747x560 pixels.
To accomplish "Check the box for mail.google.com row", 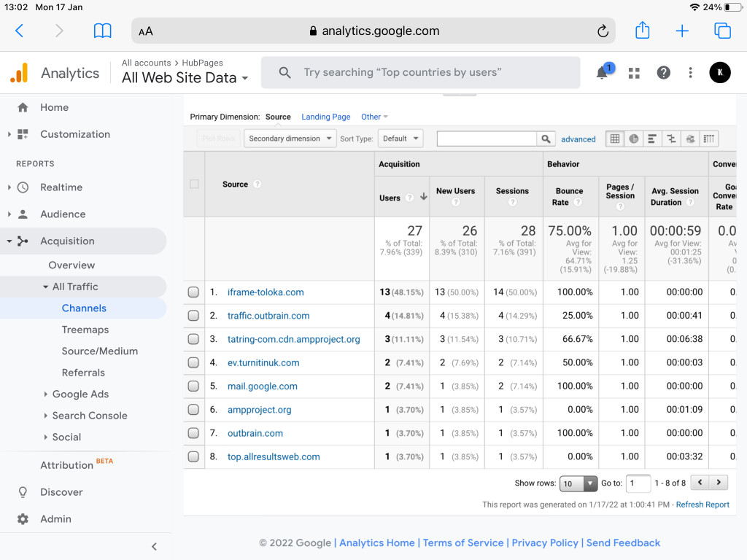I will [193, 386].
